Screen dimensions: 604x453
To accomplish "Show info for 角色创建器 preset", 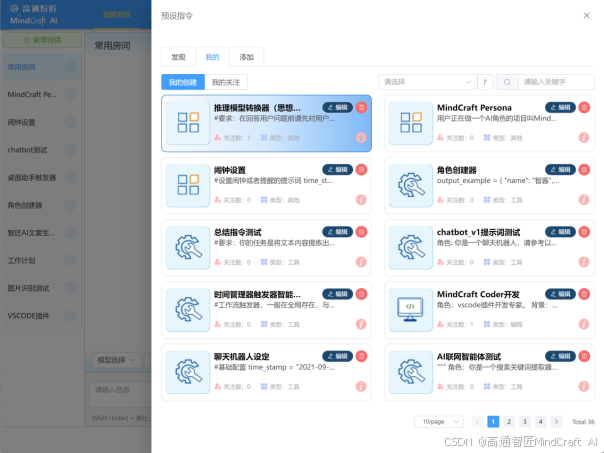I will 584,200.
